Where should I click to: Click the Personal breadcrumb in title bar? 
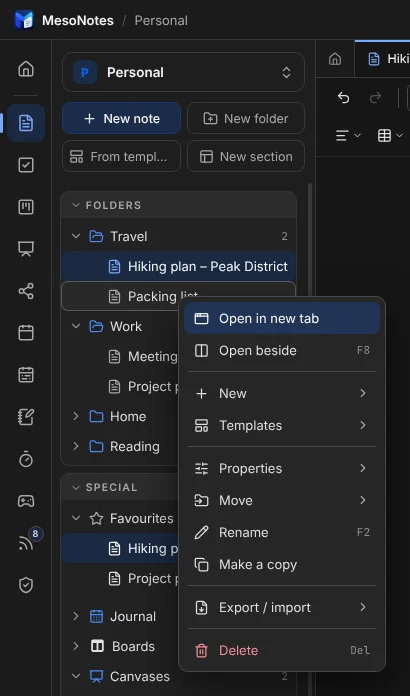click(x=161, y=20)
